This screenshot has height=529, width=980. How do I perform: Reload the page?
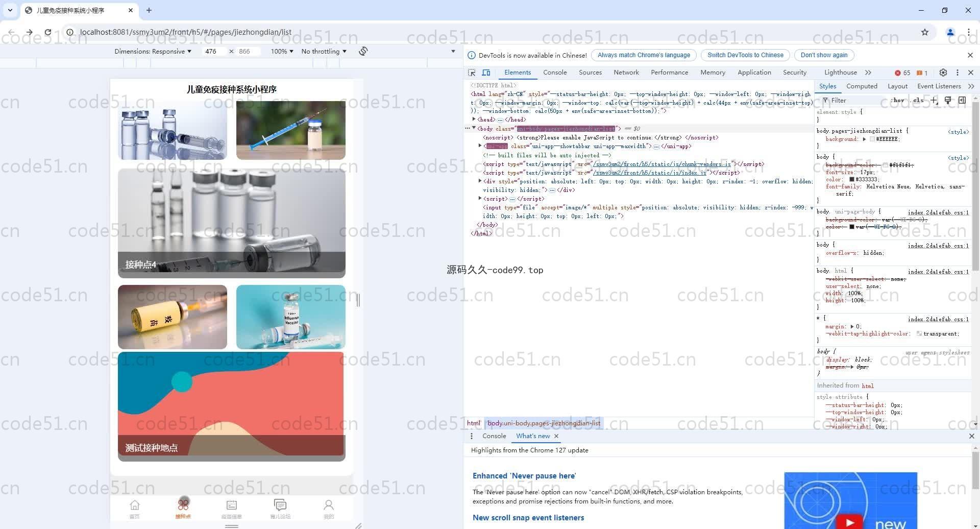click(x=47, y=32)
